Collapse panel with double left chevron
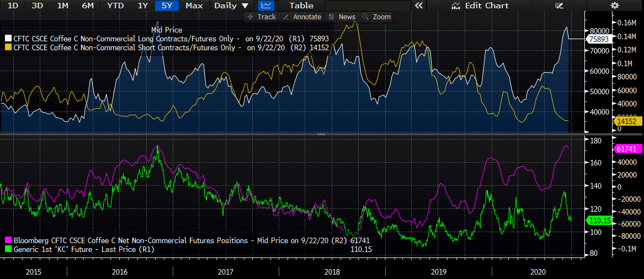The image size is (644, 279). (x=418, y=6)
